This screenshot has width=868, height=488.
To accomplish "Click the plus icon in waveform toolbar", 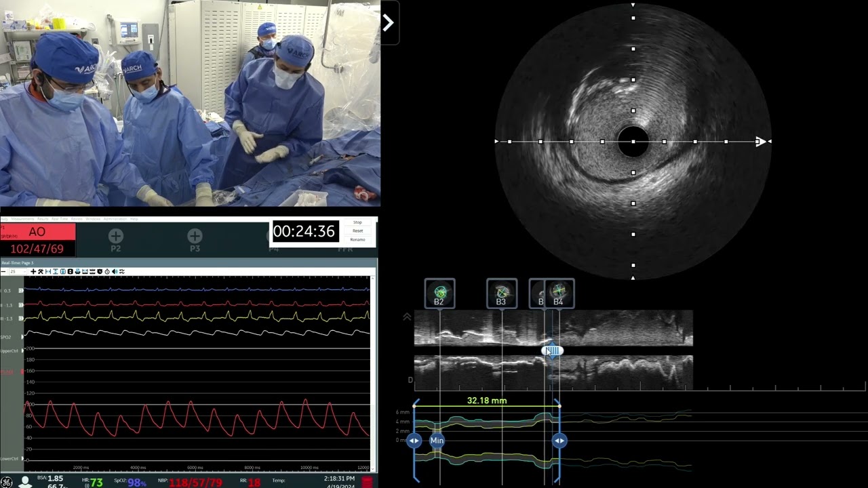I will [34, 271].
